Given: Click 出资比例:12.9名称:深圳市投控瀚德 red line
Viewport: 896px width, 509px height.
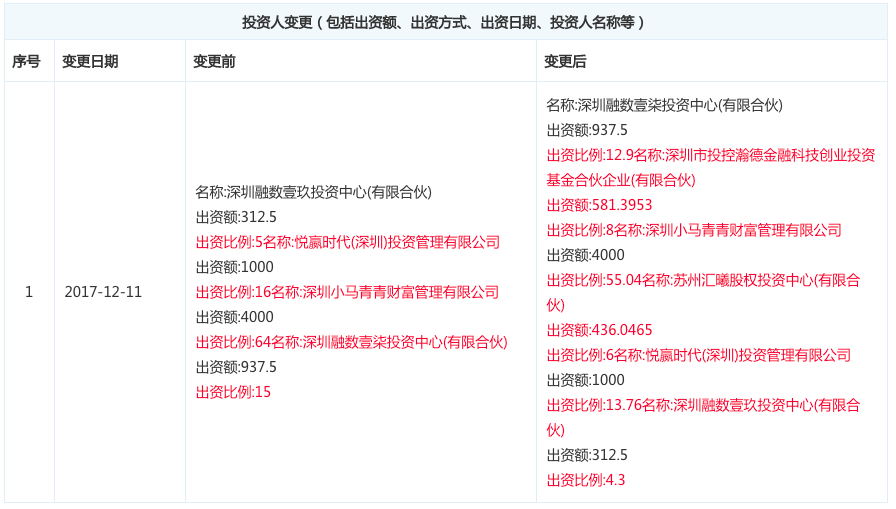Looking at the screenshot, I should coord(711,155).
